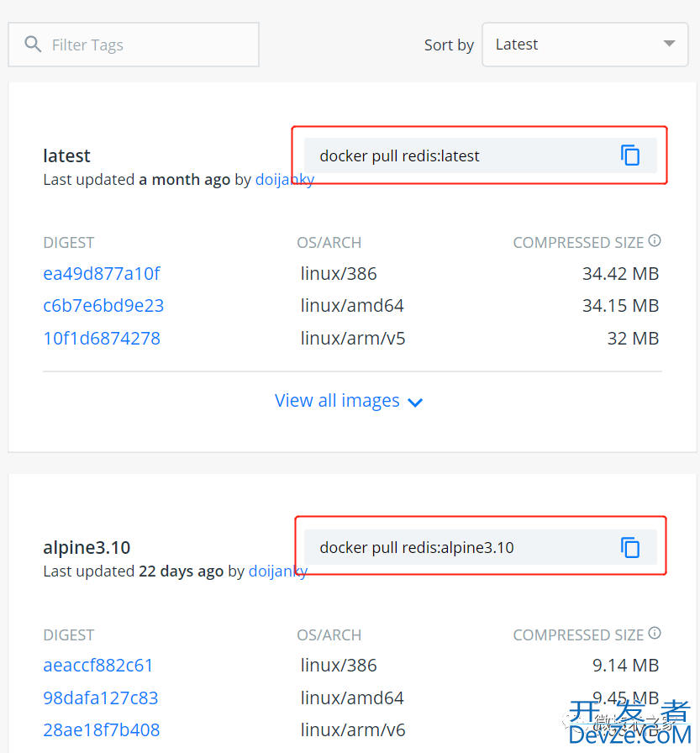The image size is (700, 753).
Task: Click linux/386 in the latest section
Action: click(339, 274)
